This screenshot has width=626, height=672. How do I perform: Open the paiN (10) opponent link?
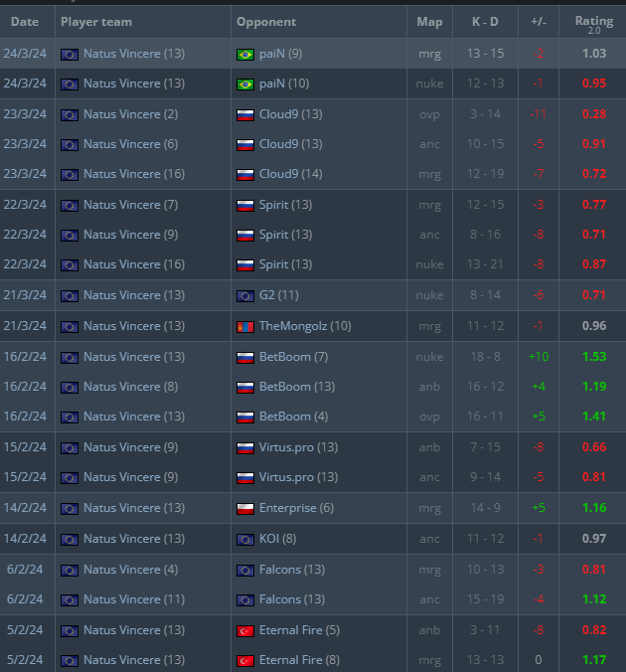pos(285,84)
